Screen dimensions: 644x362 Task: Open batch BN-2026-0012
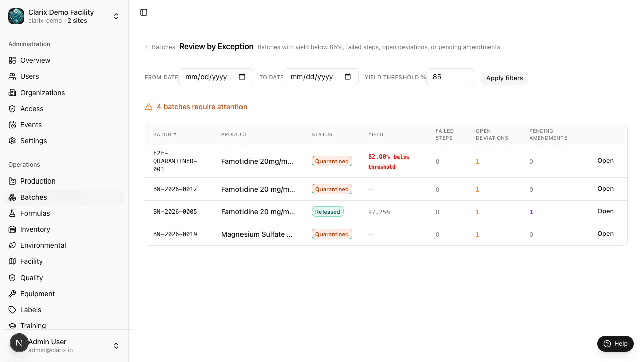[605, 189]
